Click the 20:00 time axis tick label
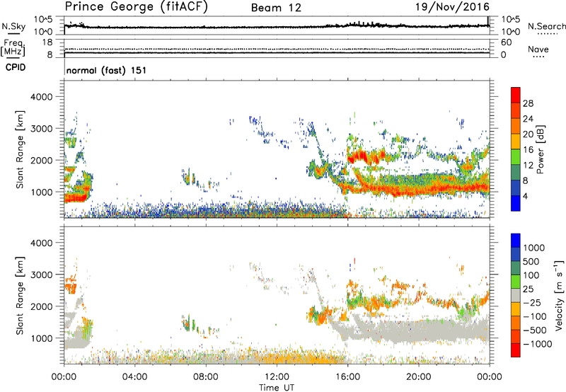 [418, 377]
